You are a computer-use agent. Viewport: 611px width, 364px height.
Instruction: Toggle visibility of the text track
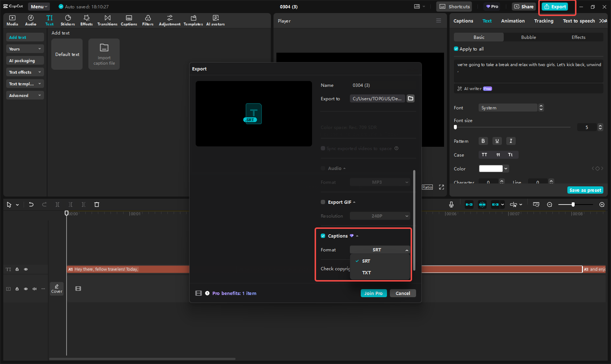pos(25,269)
